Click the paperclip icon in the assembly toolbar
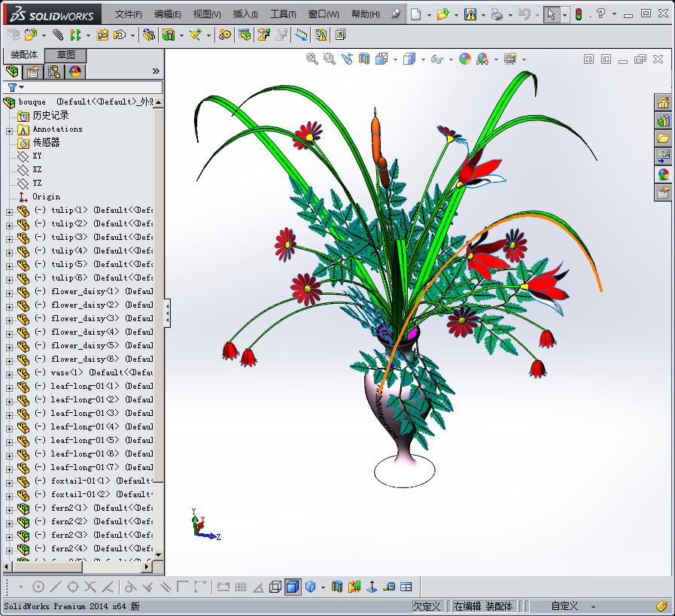Viewport: 675px width, 616px height. coord(58,35)
